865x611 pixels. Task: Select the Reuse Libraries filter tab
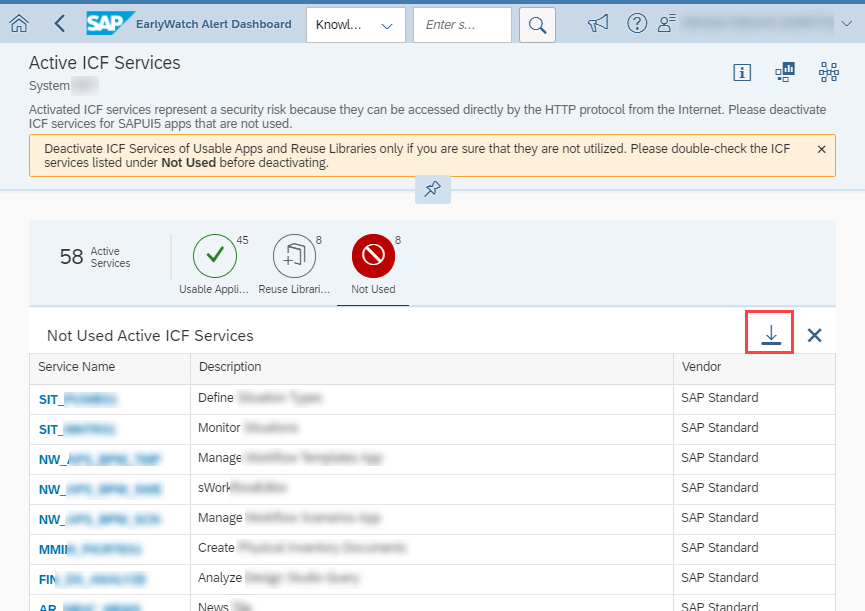[294, 265]
